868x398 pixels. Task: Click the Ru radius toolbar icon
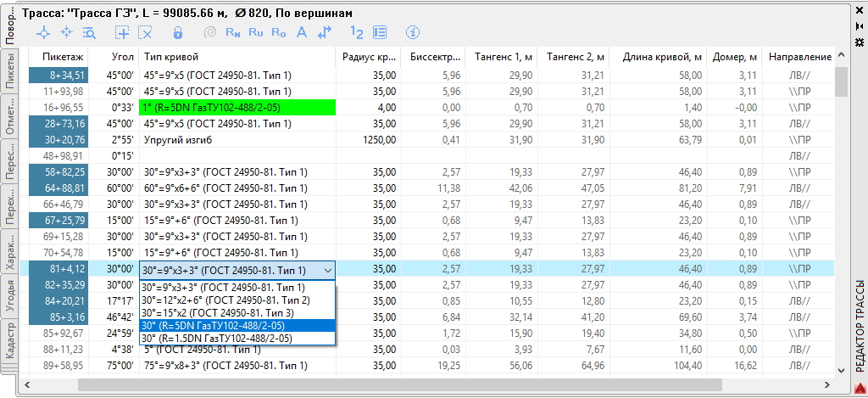(256, 32)
